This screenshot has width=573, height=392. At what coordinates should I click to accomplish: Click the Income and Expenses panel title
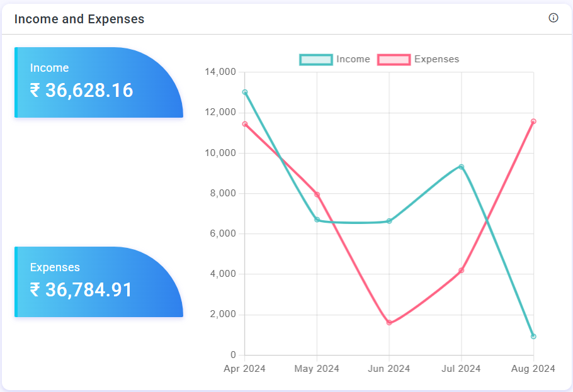point(79,19)
